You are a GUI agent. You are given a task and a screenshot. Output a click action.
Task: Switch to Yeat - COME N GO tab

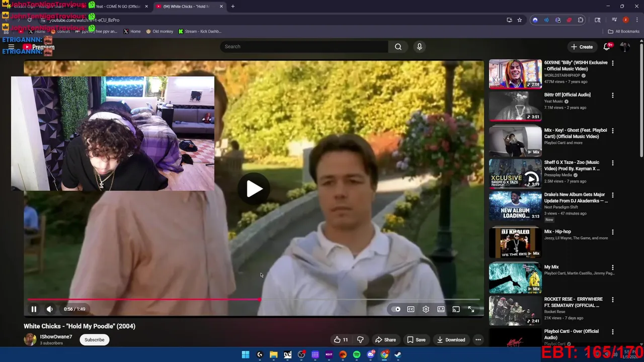[118, 7]
